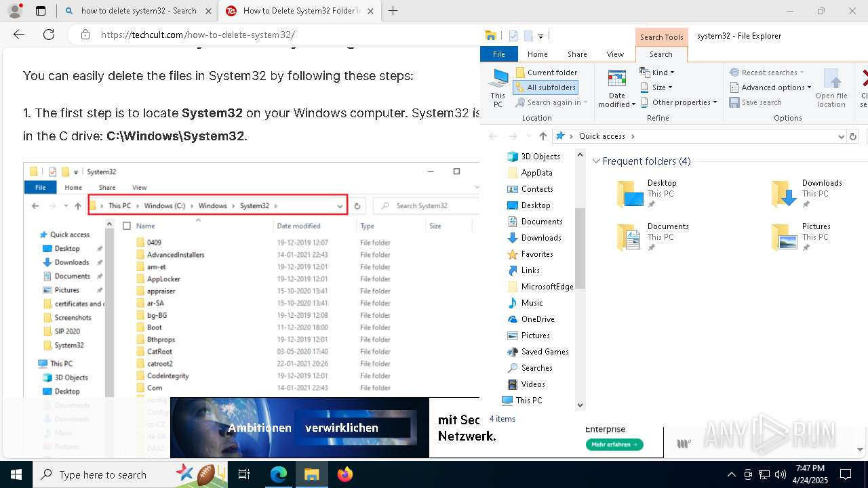Click Explorer back navigation arrow
The width and height of the screenshot is (868, 488).
494,136
